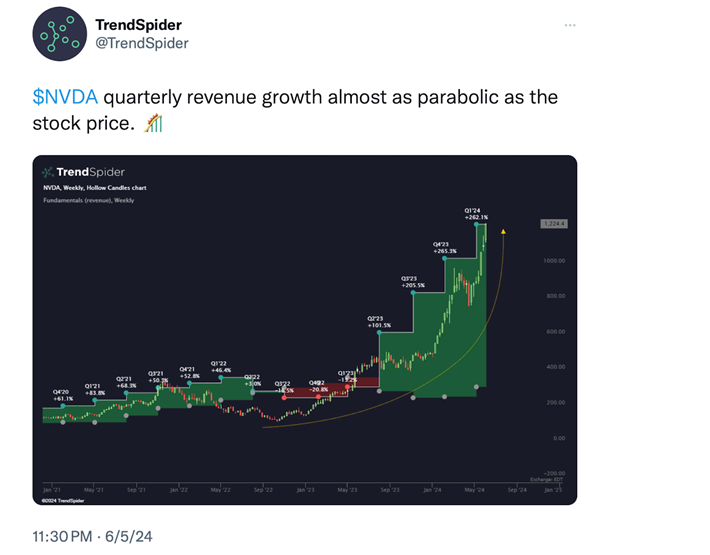Viewport: 710px width, 555px height.
Task: Click the Q4'20 +61.1% revenue marker
Action: [x=63, y=394]
